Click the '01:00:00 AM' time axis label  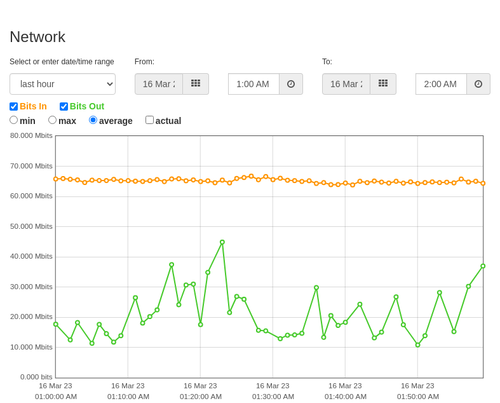[x=56, y=397]
